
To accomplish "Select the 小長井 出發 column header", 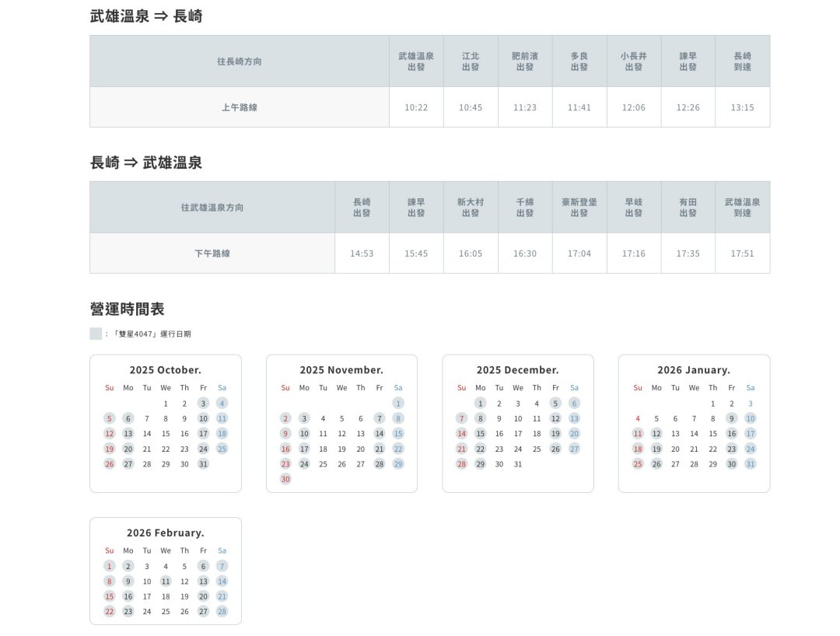I will click(634, 61).
